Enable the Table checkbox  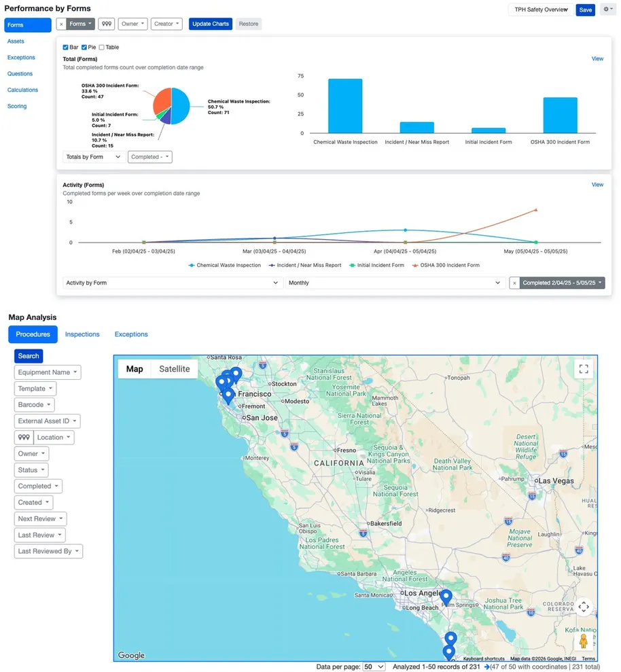tap(101, 47)
